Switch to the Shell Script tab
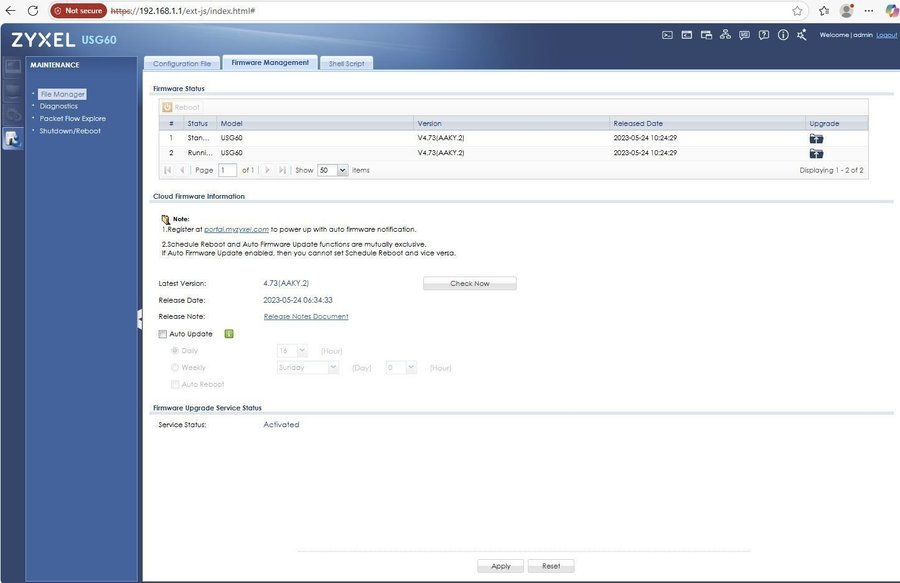900x583 pixels. tap(346, 63)
